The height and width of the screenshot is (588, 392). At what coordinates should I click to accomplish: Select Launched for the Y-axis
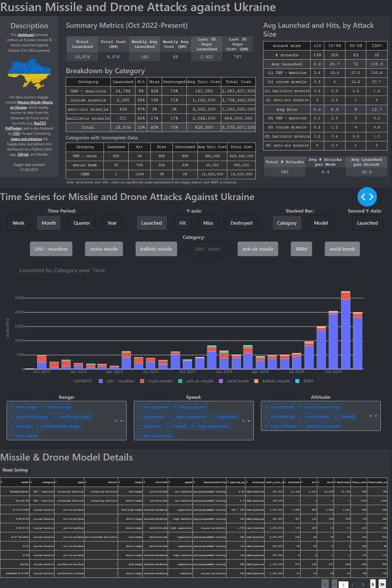[x=152, y=223]
